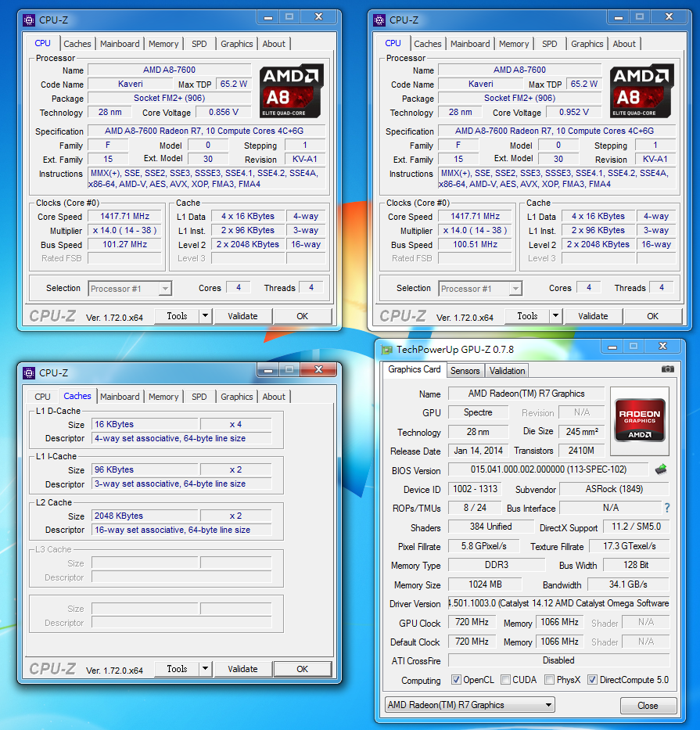700x730 pixels.
Task: Click the BIOS save chip icon in GPU-Z
Action: tap(660, 469)
